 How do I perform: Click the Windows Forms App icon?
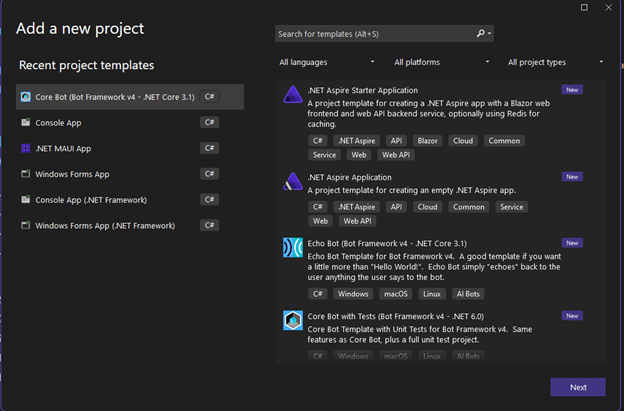[x=25, y=174]
